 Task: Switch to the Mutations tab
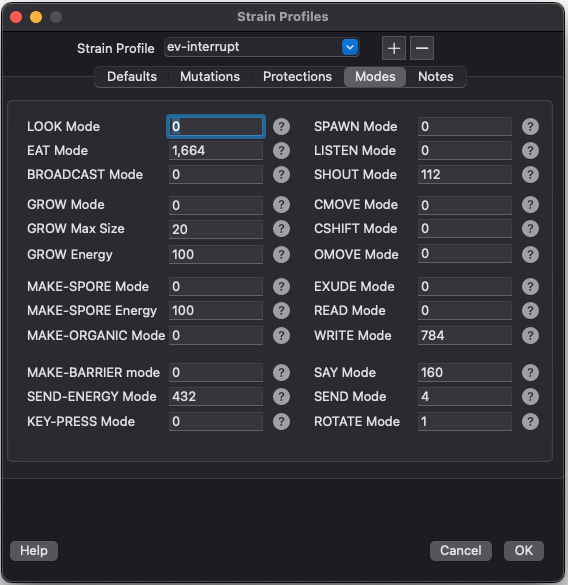point(210,77)
